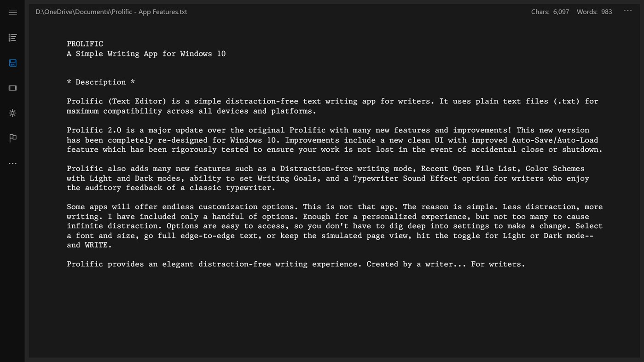The height and width of the screenshot is (362, 644).
Task: Click the subtitle 'A Simple Writing App' line
Action: coord(146,54)
